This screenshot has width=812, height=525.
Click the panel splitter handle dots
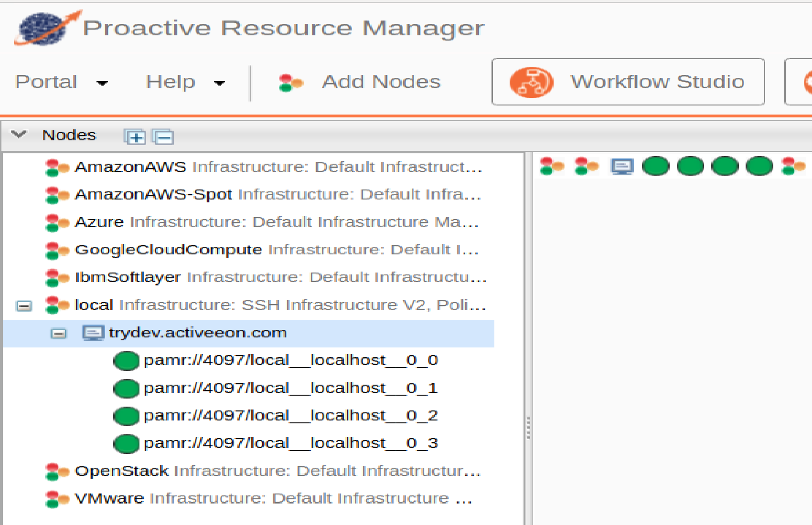tap(528, 428)
